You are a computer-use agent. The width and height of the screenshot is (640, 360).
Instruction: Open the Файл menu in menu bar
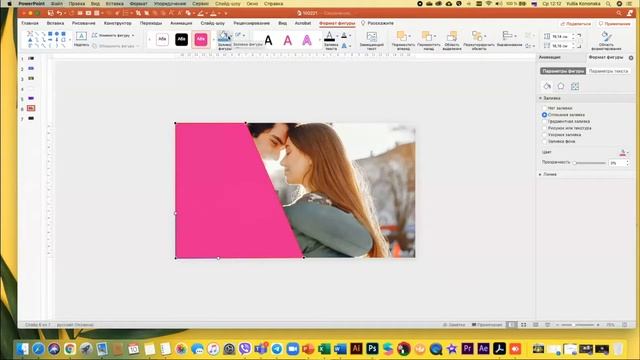(x=57, y=3)
